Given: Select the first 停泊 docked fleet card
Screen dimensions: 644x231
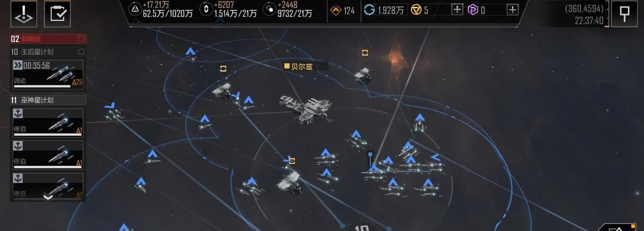Looking at the screenshot, I should (x=48, y=122).
